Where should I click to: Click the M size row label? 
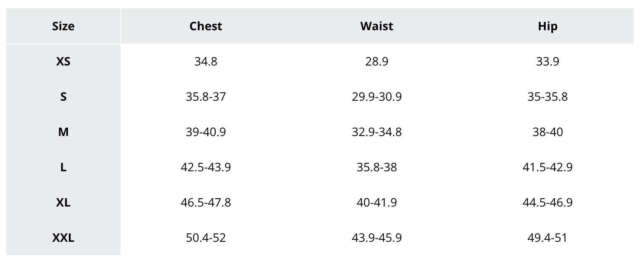coord(63,132)
